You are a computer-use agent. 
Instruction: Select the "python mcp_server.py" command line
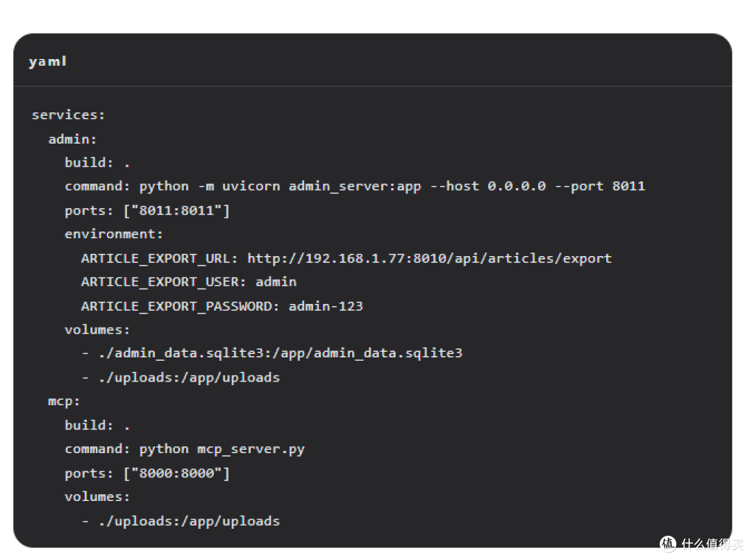click(185, 449)
